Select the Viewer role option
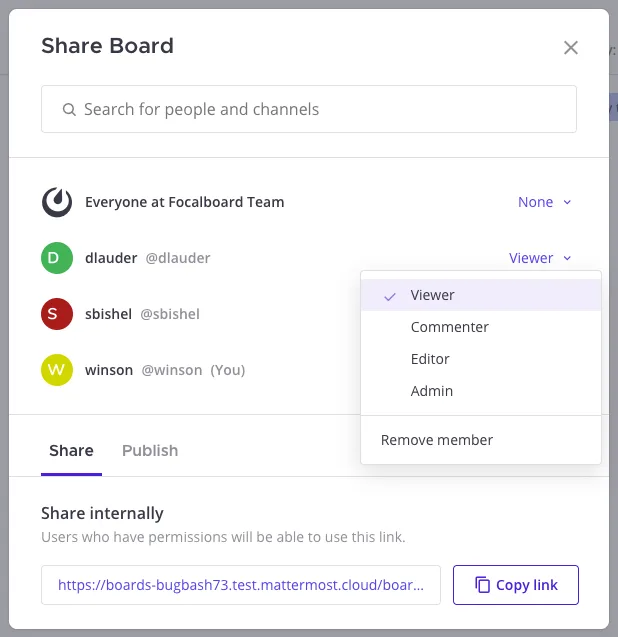 [481, 295]
